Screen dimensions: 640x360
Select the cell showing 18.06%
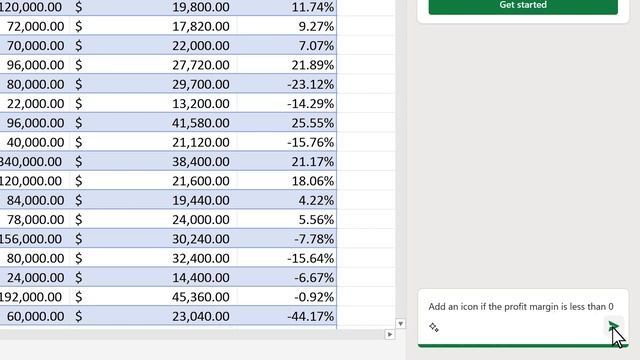point(287,180)
